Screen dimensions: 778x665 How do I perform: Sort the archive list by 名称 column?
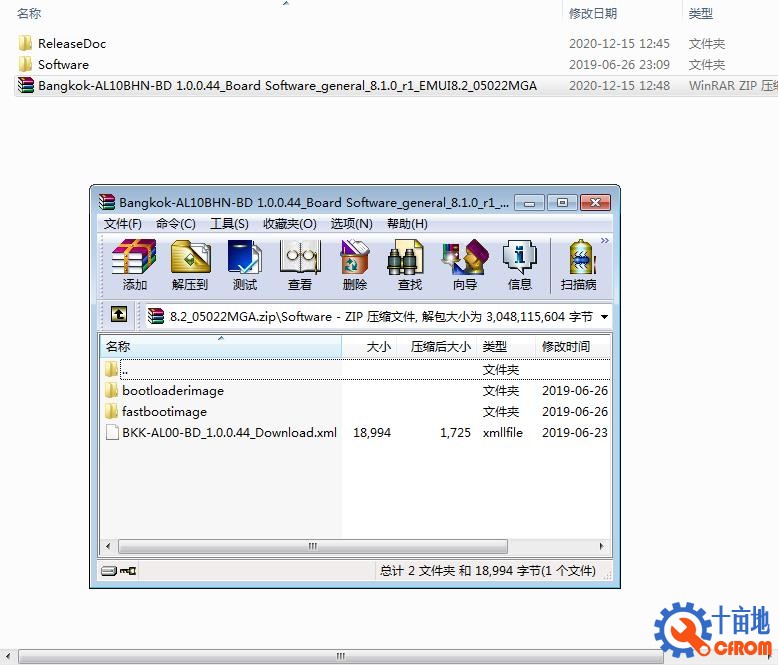coord(221,346)
